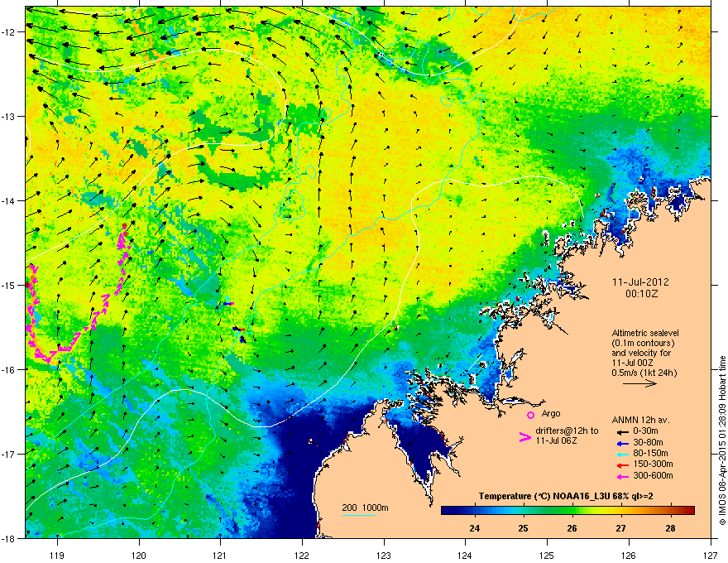Image resolution: width=728 pixels, height=563 pixels.
Task: Click the 127 longitude axis label
Action: [x=711, y=555]
